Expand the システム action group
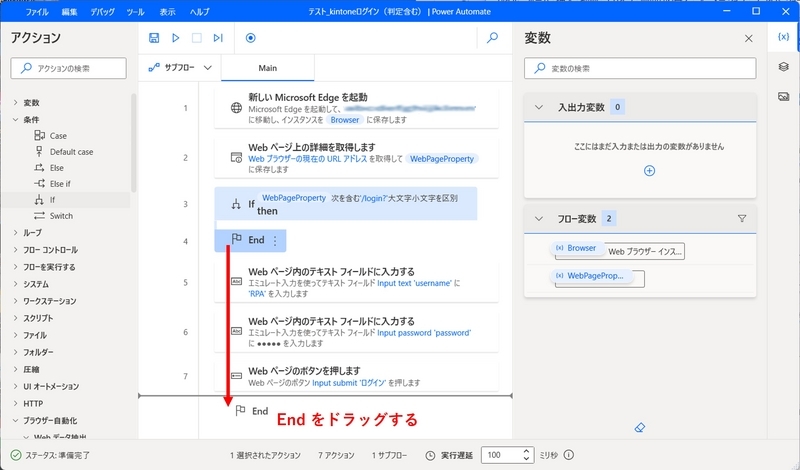 [15, 284]
